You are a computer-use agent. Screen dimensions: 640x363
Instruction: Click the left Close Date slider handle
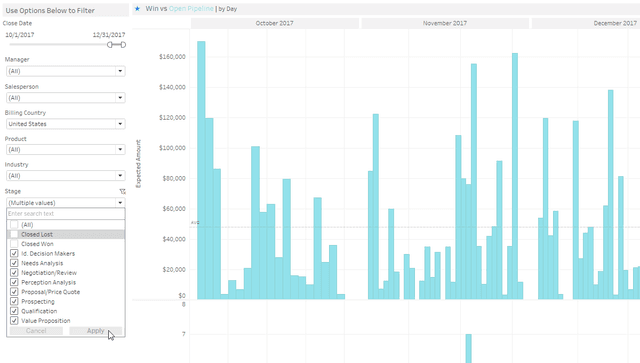[x=110, y=45]
